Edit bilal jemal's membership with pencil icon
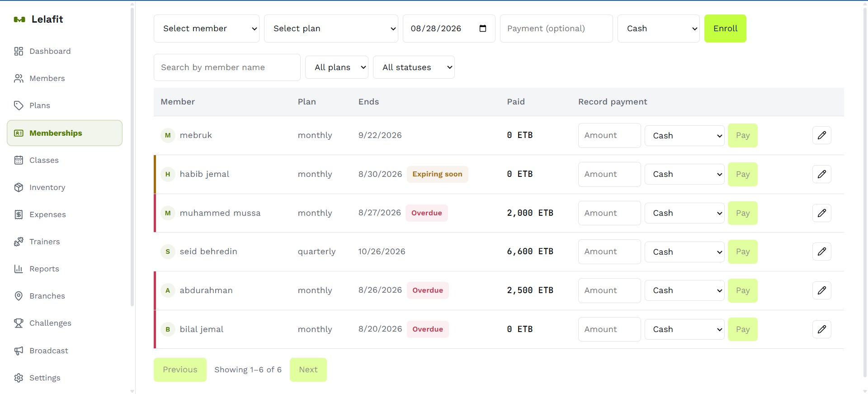868x394 pixels. 822,329
